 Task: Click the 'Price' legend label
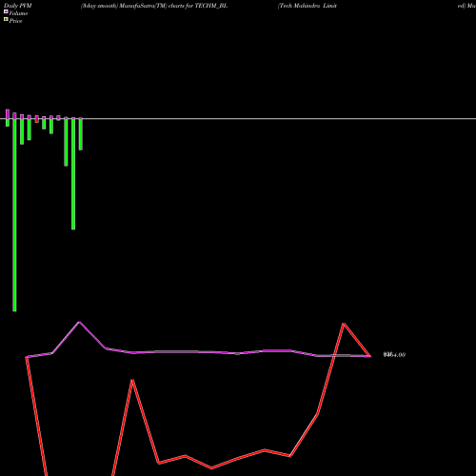[x=15, y=21]
